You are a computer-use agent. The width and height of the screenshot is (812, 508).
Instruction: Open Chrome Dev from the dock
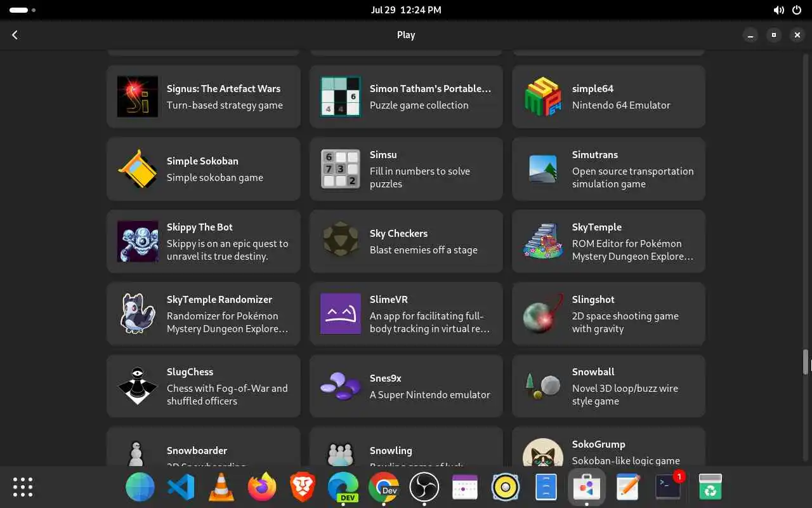[384, 487]
